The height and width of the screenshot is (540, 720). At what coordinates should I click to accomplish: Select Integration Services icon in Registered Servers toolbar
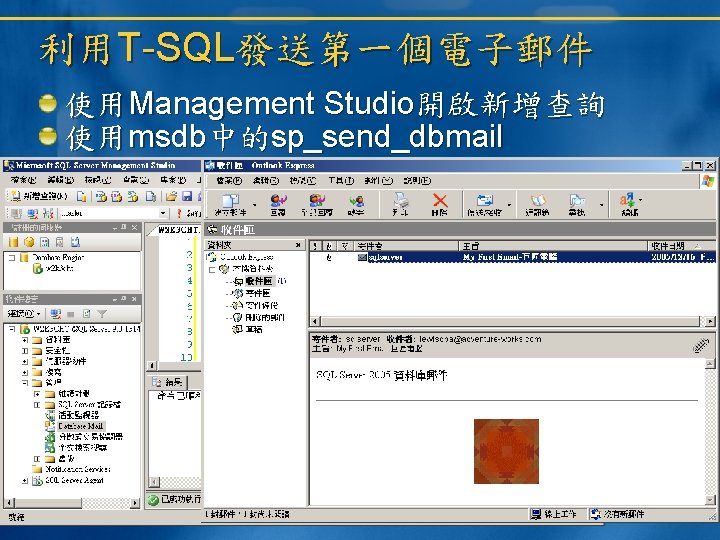pyautogui.click(x=75, y=242)
